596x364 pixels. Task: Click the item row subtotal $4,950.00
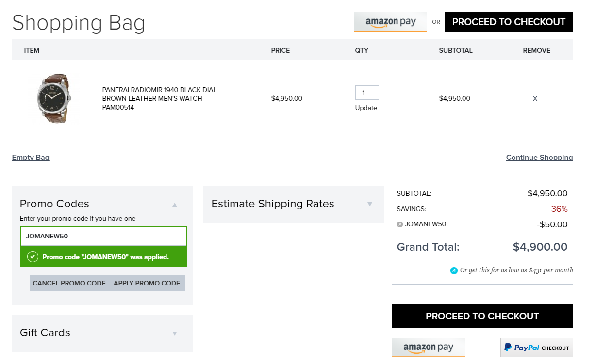coord(454,98)
